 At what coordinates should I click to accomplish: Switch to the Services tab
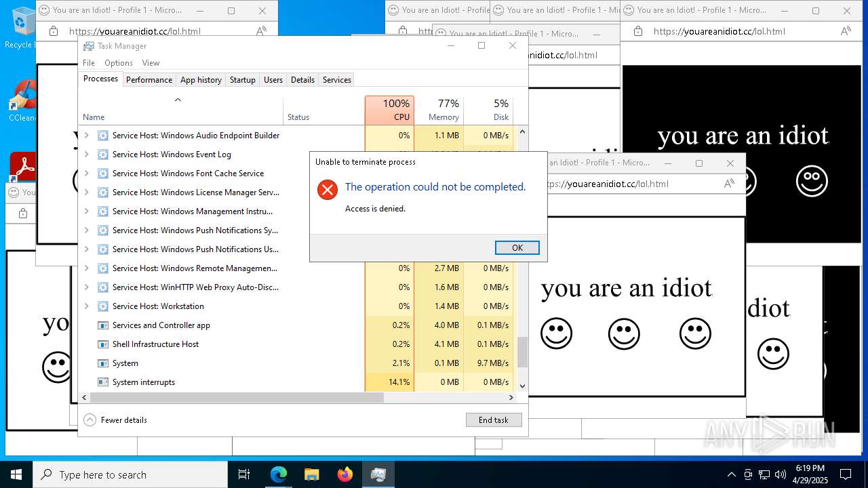click(x=336, y=79)
